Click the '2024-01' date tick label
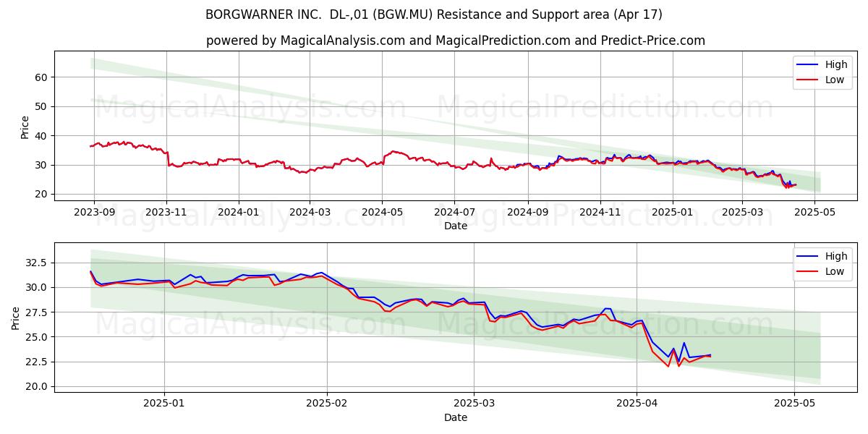The width and height of the screenshot is (868, 434). [x=239, y=212]
